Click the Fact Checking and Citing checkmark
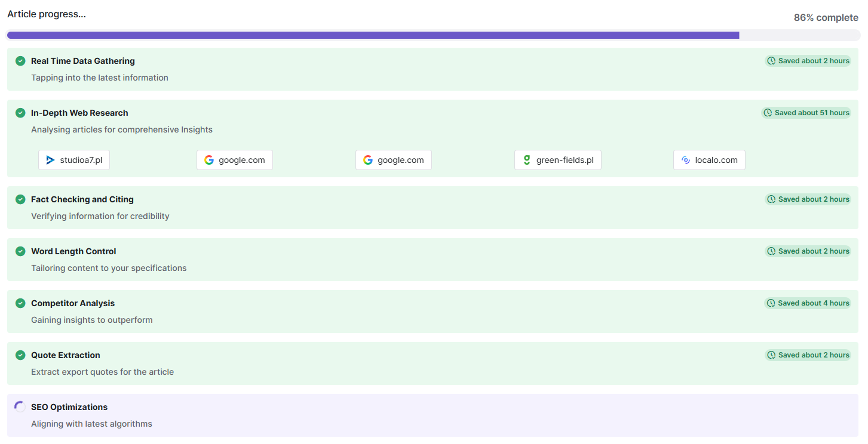This screenshot has width=868, height=444. 20,199
